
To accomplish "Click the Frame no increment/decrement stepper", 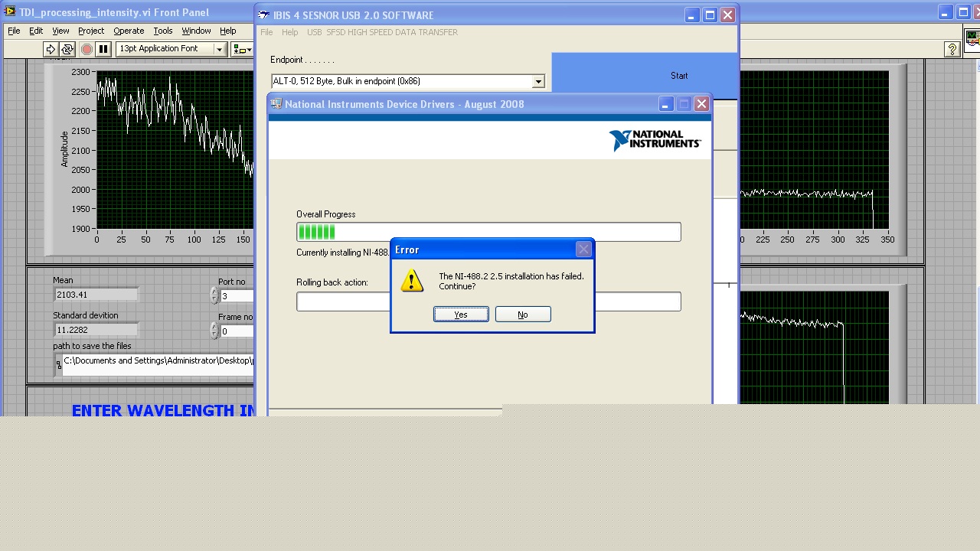I will [214, 331].
